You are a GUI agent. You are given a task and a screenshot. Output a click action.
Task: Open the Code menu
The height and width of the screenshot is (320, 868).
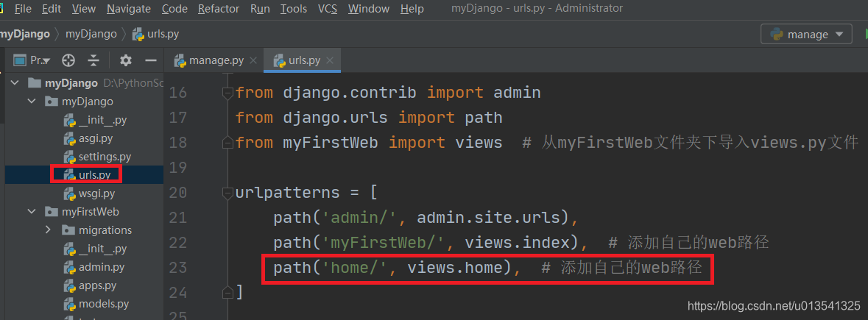[x=174, y=9]
